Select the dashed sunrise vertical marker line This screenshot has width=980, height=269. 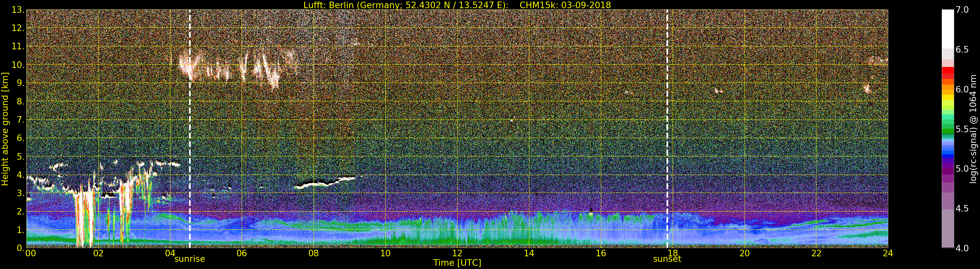pos(190,129)
